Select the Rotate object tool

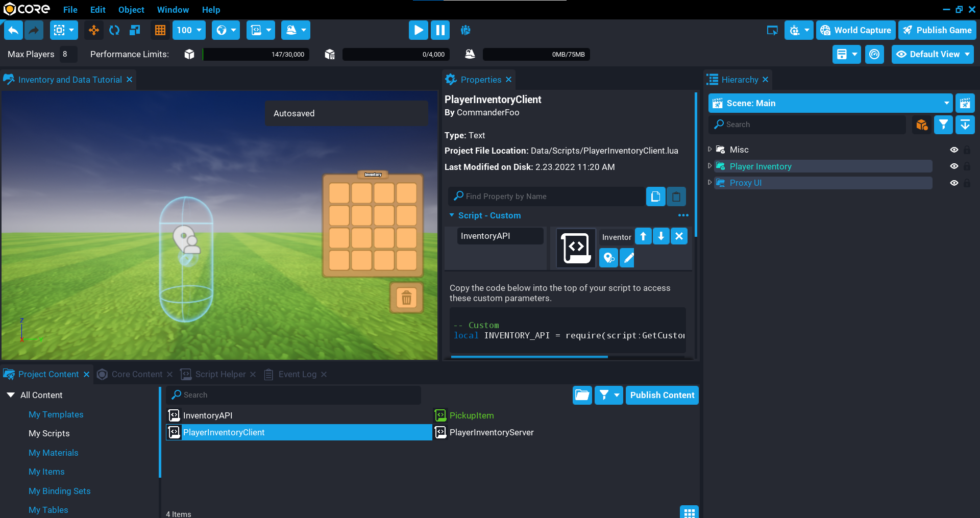pyautogui.click(x=114, y=30)
